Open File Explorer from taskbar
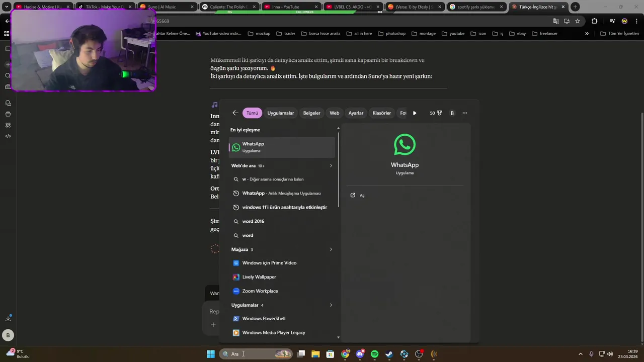Viewport: 644px width, 362px height. coord(315,354)
